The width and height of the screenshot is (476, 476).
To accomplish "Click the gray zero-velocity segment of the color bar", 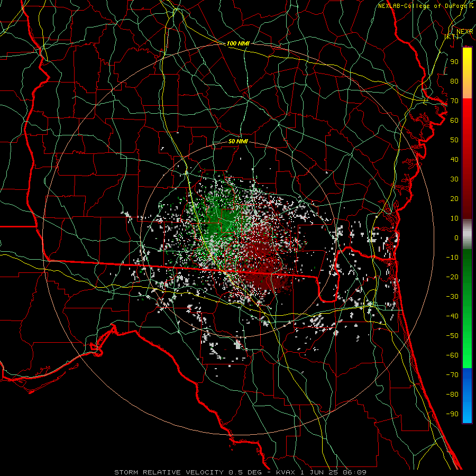I will coord(467,234).
